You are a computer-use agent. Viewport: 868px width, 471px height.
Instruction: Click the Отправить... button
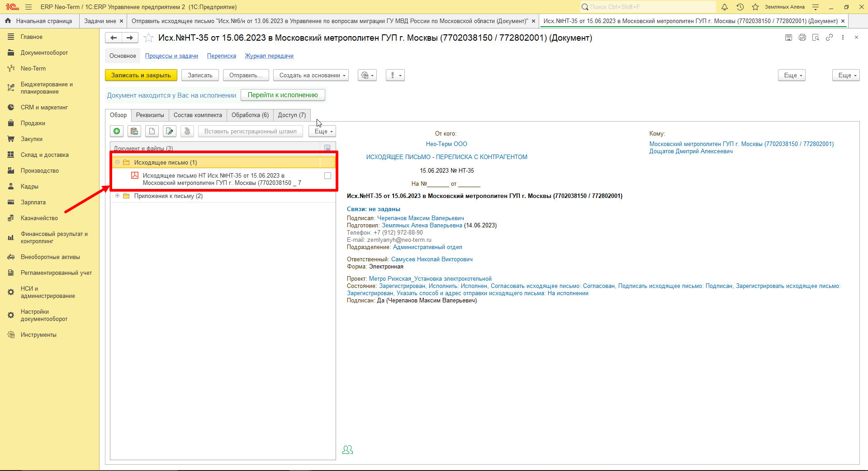[246, 75]
